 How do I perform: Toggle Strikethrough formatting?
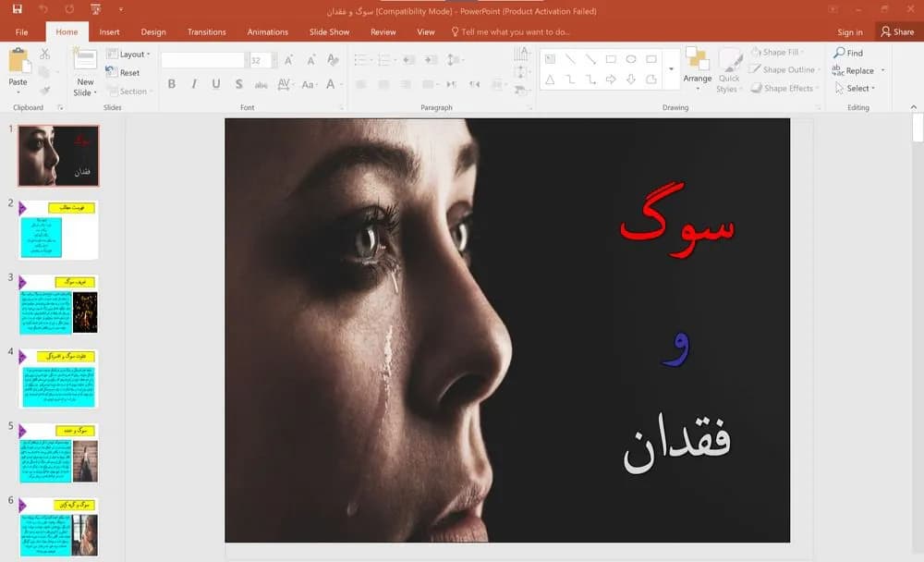pyautogui.click(x=261, y=85)
